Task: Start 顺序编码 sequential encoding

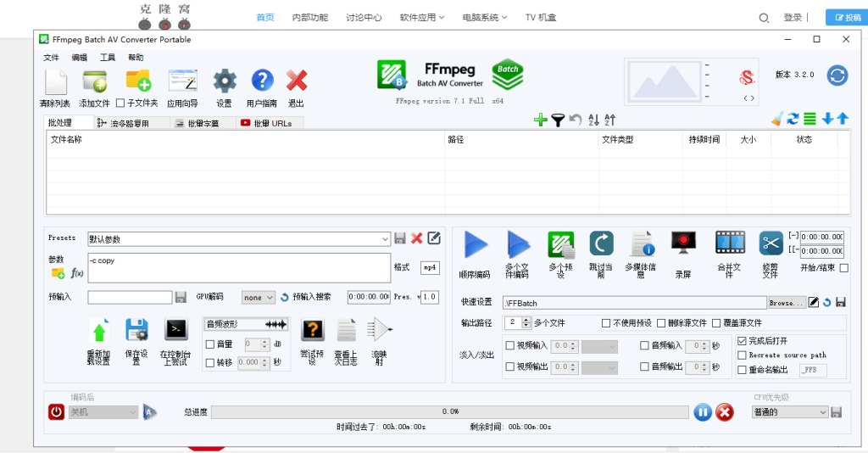Action: point(476,245)
